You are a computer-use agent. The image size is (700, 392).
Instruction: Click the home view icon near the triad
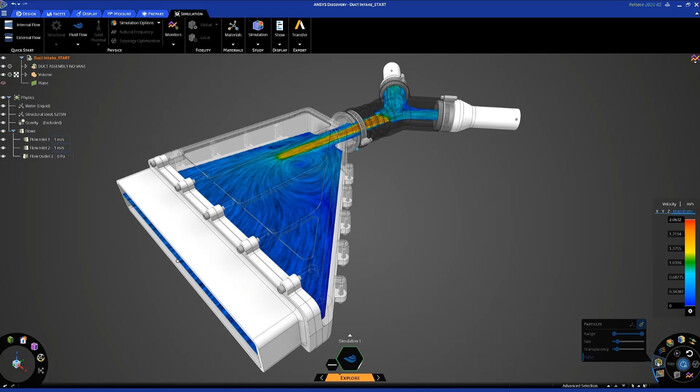point(23,340)
